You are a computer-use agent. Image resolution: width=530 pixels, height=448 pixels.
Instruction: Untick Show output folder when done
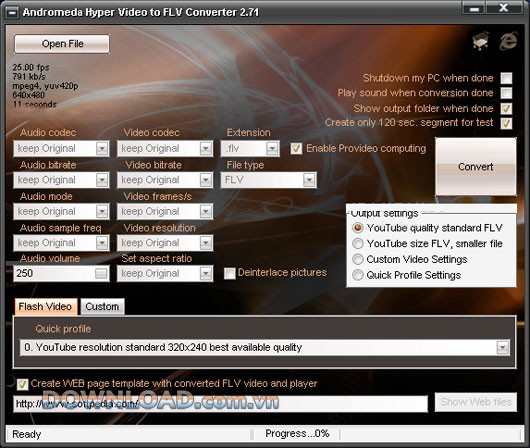(x=506, y=109)
